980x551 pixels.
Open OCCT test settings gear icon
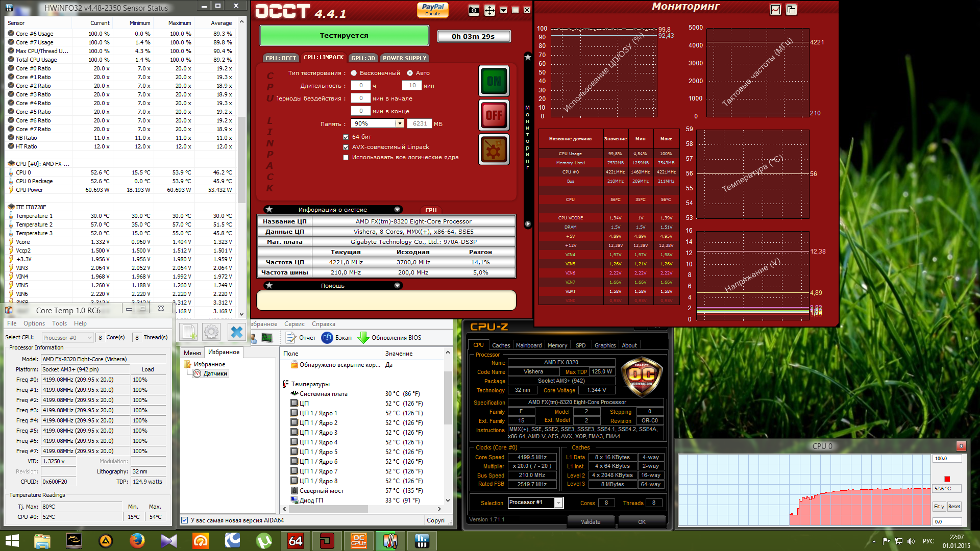(x=494, y=149)
